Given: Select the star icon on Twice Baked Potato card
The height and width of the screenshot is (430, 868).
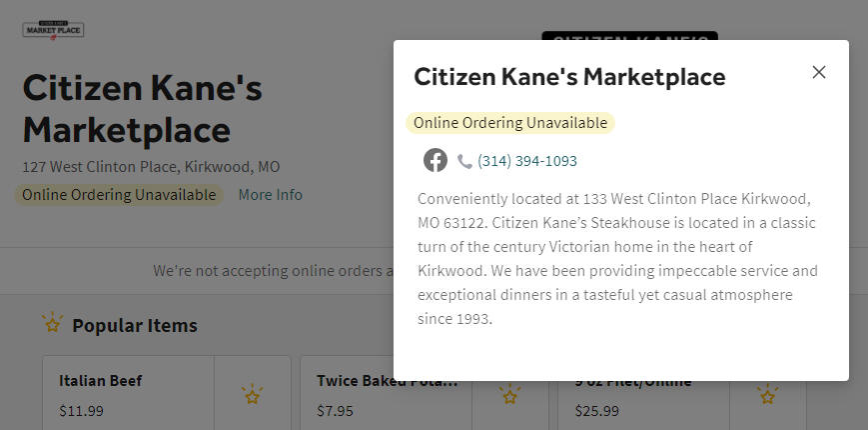Looking at the screenshot, I should pos(509,395).
